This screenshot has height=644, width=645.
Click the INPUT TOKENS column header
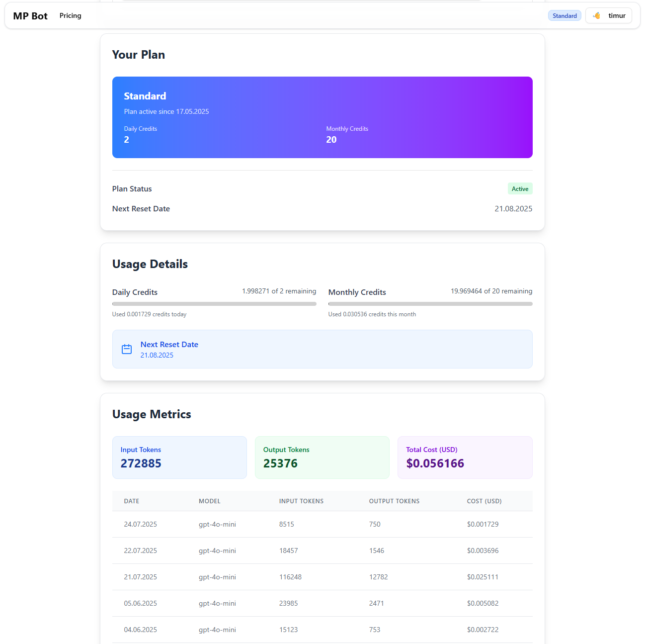coord(301,501)
